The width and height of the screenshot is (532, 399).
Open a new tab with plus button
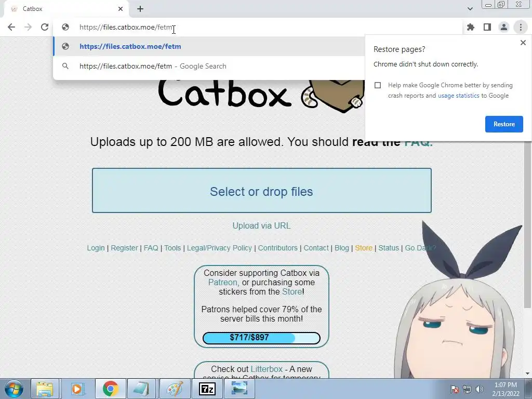point(140,9)
